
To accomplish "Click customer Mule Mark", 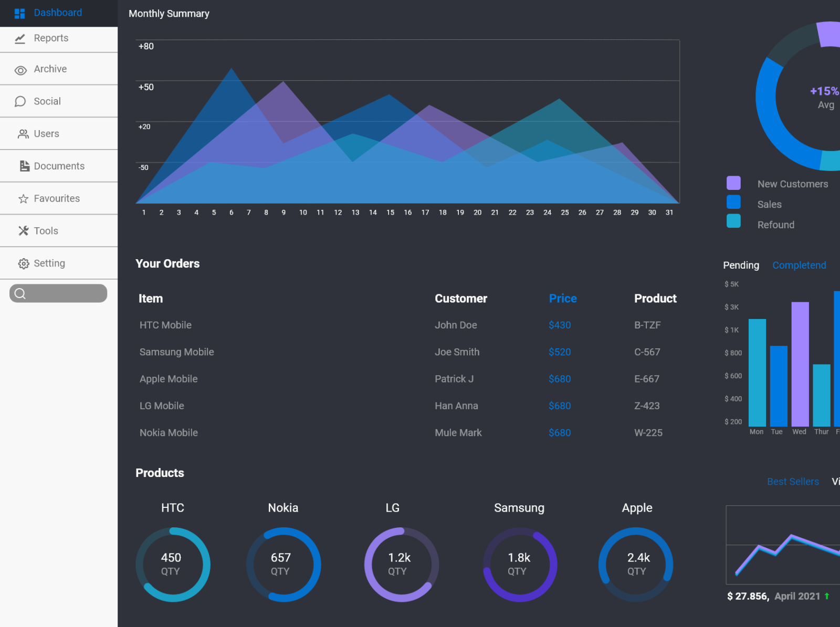I will pos(458,433).
